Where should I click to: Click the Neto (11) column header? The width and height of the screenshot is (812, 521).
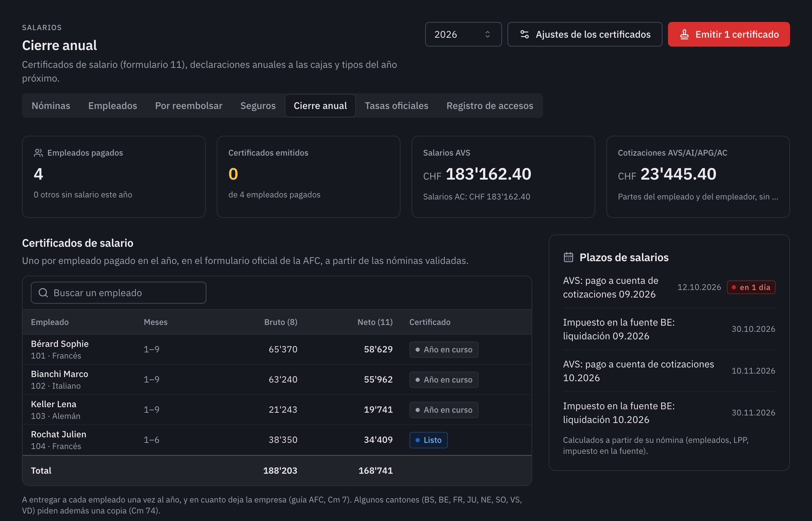375,322
